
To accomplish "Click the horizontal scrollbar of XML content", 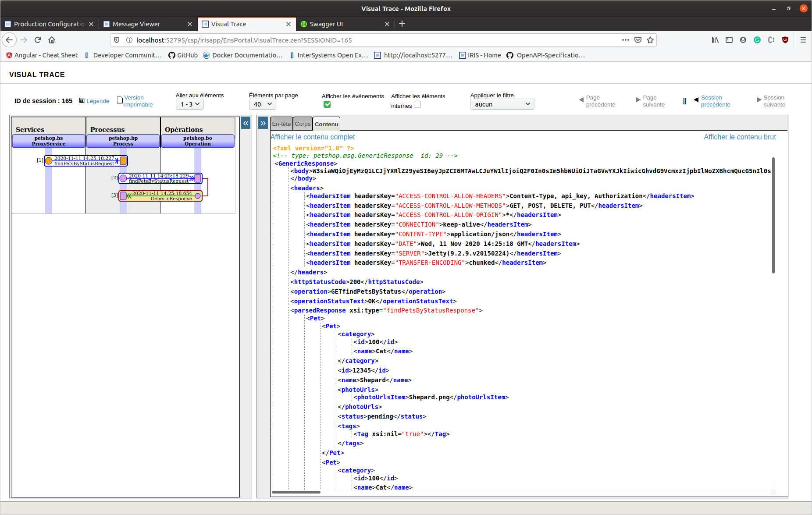I will 296,492.
